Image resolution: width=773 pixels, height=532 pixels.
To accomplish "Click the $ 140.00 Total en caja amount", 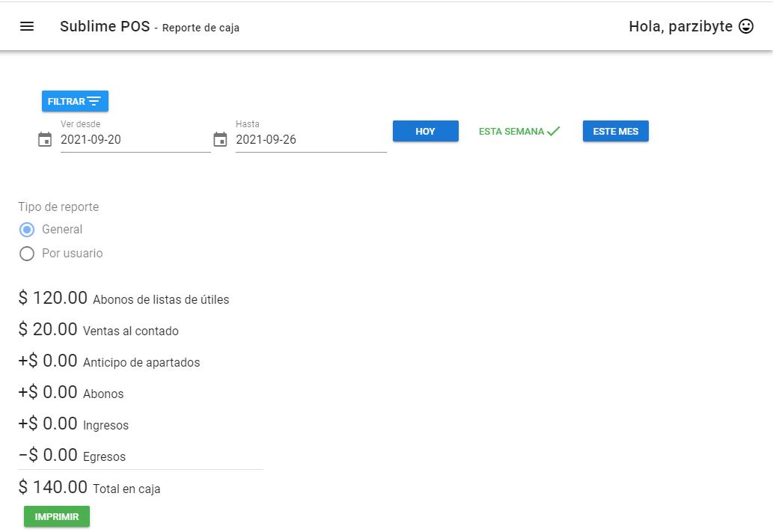I will (x=52, y=487).
